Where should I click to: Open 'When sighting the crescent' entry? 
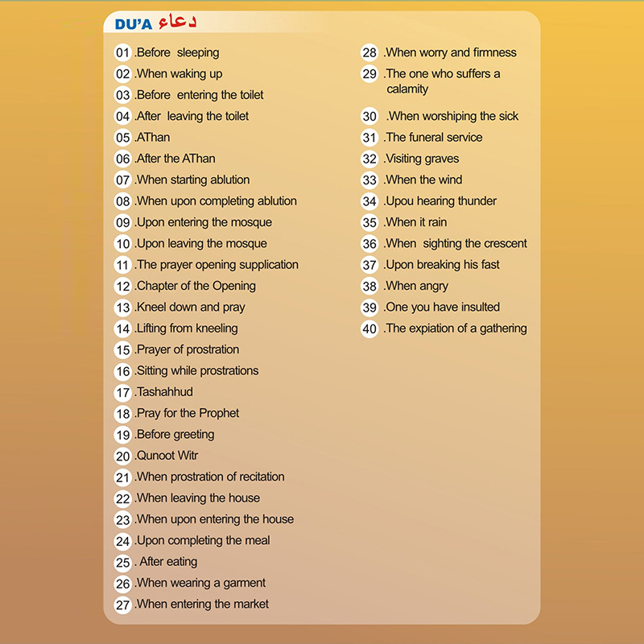click(456, 243)
